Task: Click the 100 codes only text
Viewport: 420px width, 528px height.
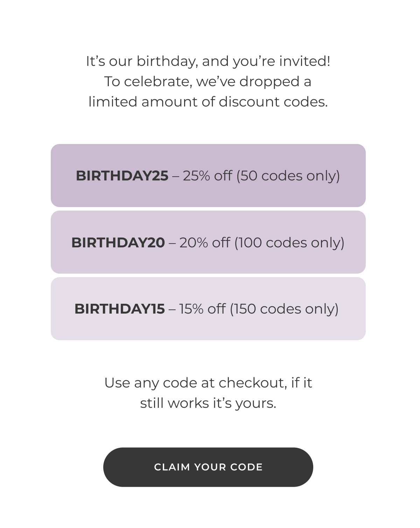Action: pos(290,242)
